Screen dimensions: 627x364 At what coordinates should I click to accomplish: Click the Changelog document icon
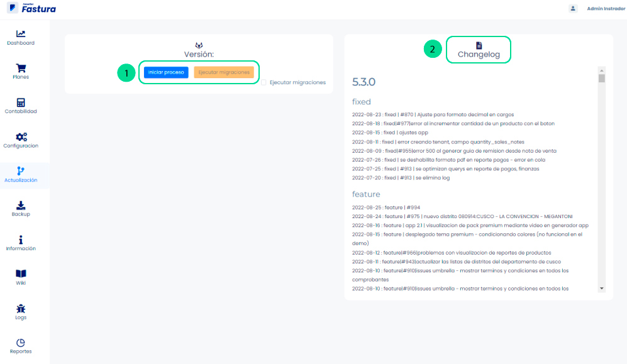click(x=479, y=45)
